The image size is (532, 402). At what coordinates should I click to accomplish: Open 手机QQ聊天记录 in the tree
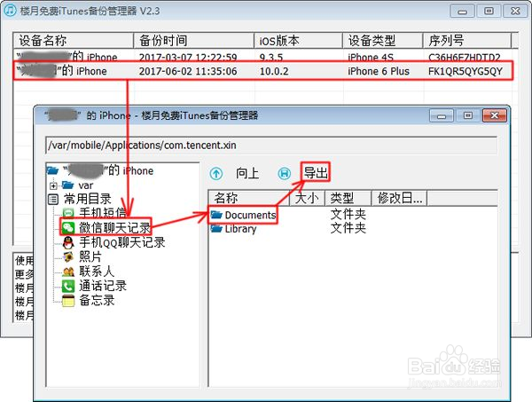121,242
